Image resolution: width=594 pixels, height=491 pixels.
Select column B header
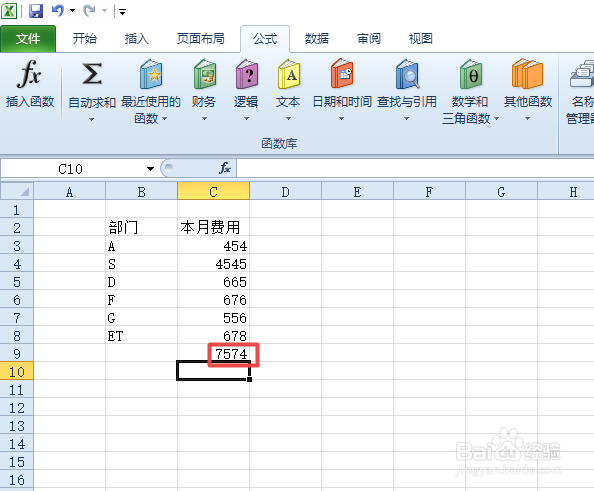pos(141,192)
